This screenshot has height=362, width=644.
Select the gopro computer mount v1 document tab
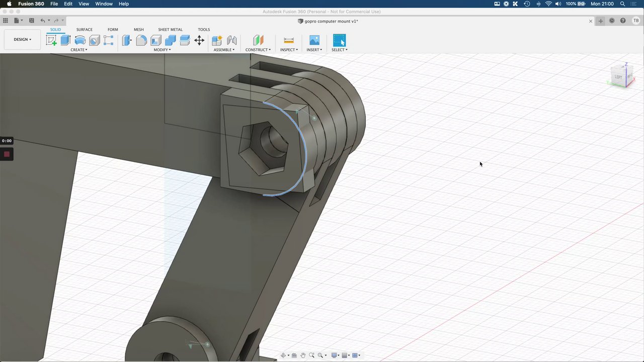328,21
